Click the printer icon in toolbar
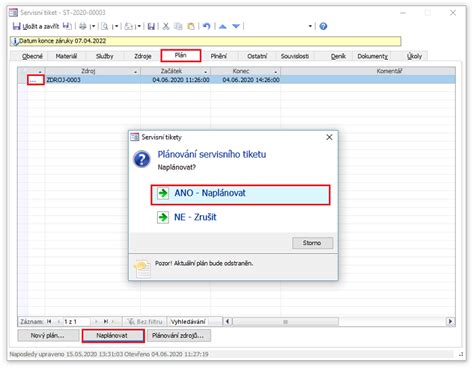Viewport: 474px width, 369px height. (83, 26)
